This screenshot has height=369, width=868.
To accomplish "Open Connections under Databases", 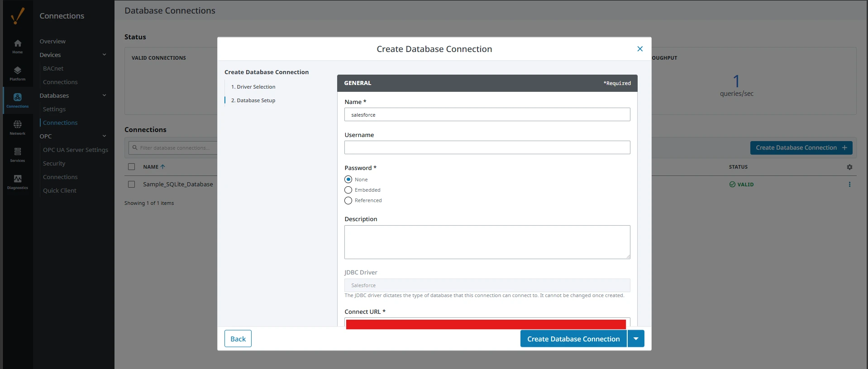I will (60, 123).
